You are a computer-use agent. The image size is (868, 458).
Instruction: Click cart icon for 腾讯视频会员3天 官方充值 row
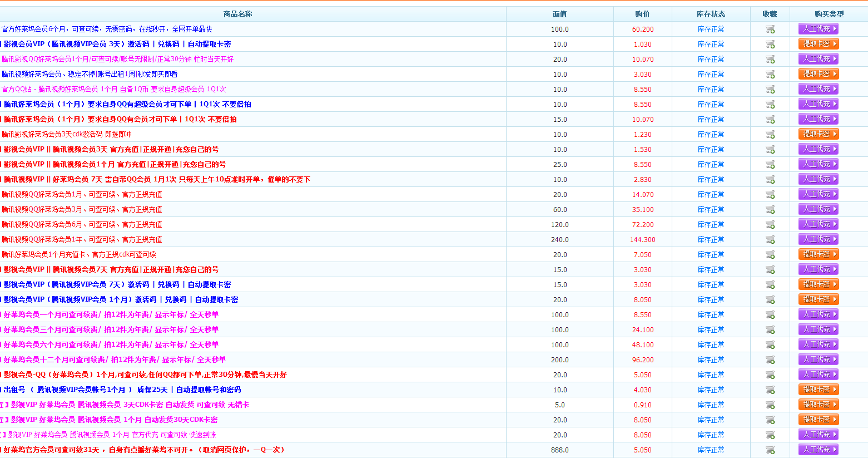(770, 149)
